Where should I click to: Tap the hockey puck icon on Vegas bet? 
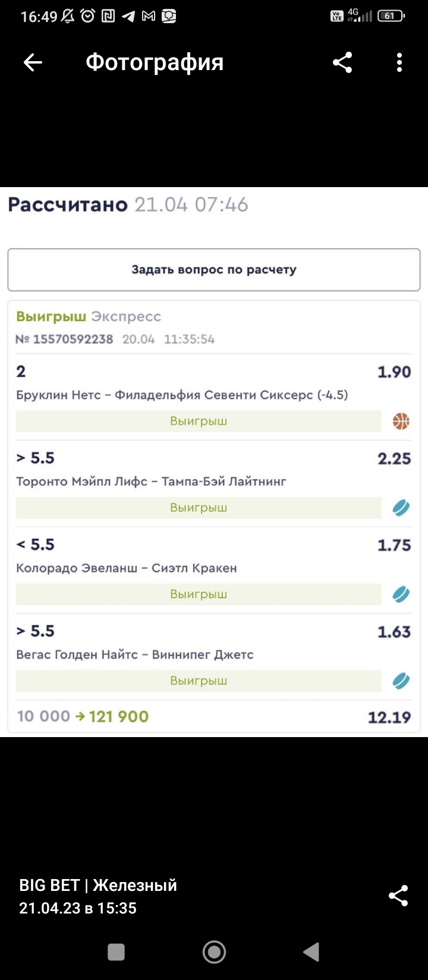tap(401, 681)
